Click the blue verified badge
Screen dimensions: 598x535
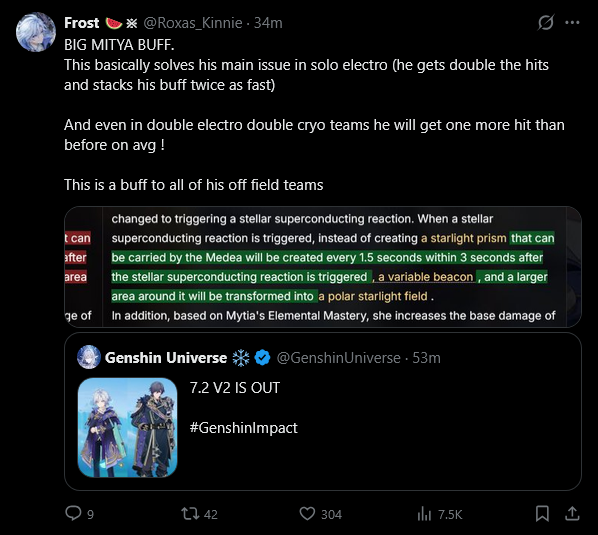coord(262,358)
